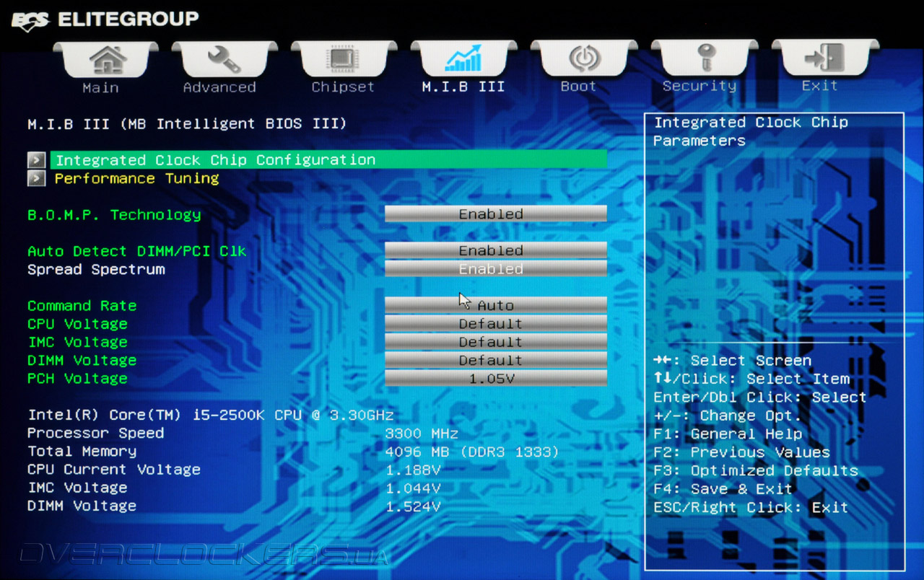The width and height of the screenshot is (924, 580).
Task: Open Integrated Clock Chip Configuration
Action: [328, 159]
